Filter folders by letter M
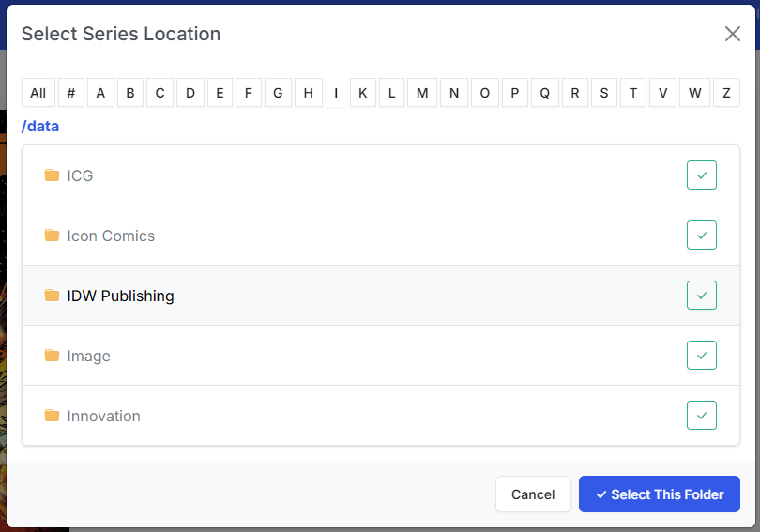The image size is (760, 532). [422, 93]
